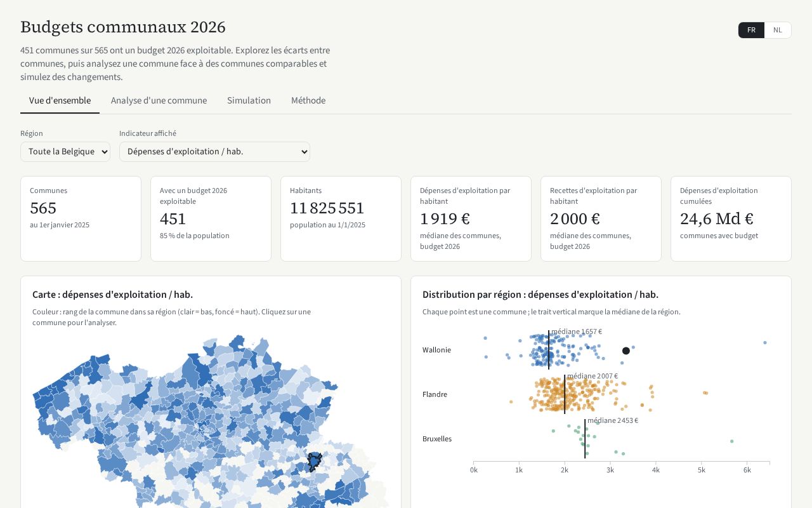Click the "Chaque point est une commune" chart note
This screenshot has width=812, height=508.
click(551, 312)
